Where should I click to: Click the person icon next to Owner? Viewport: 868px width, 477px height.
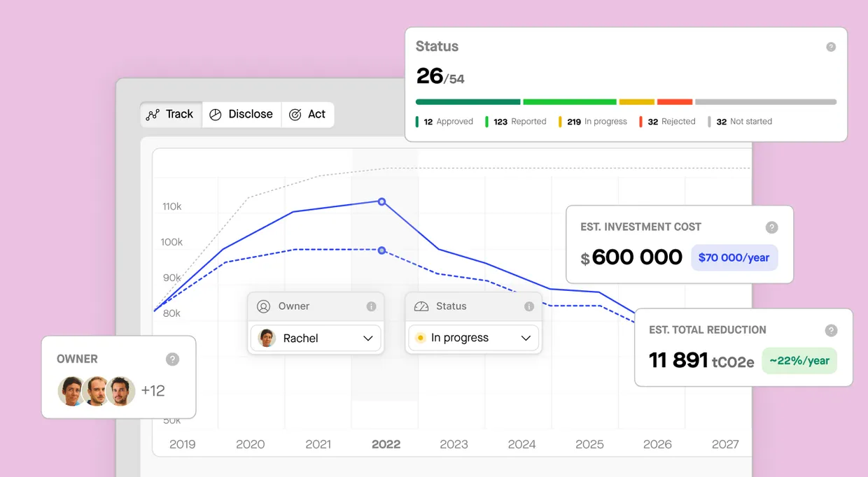[x=263, y=306]
